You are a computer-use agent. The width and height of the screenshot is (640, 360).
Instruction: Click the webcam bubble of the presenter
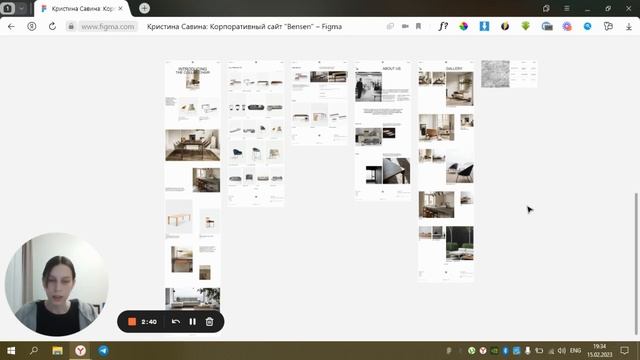(x=56, y=284)
